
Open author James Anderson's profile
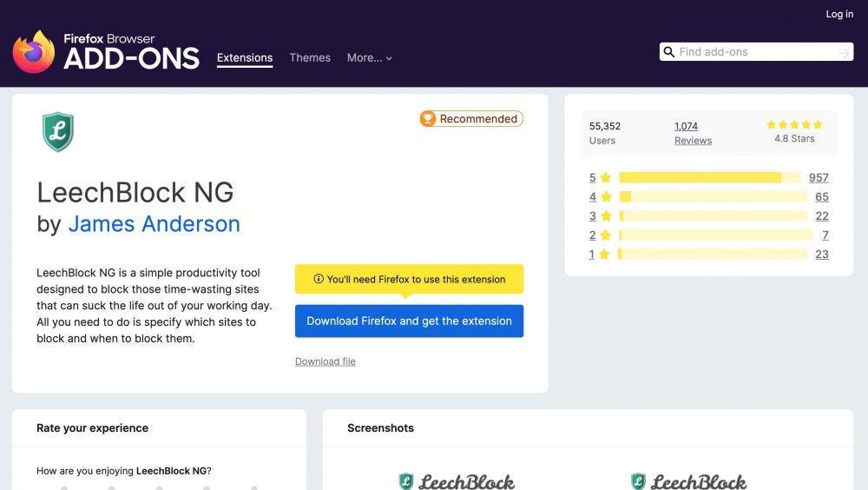pyautogui.click(x=154, y=224)
